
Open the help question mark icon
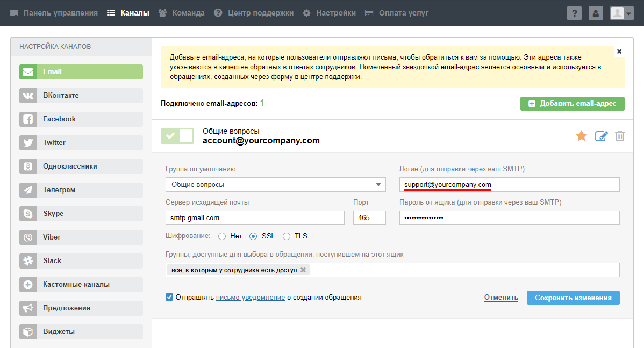tap(574, 13)
